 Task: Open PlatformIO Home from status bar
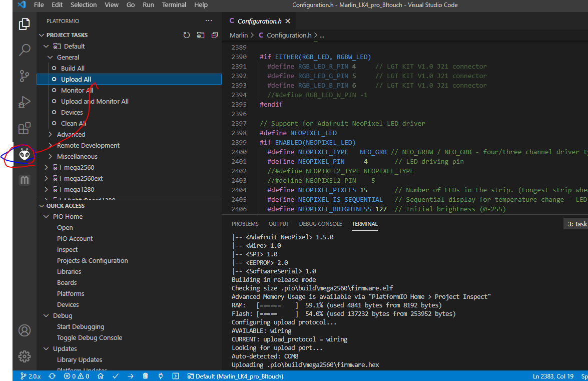click(100, 376)
